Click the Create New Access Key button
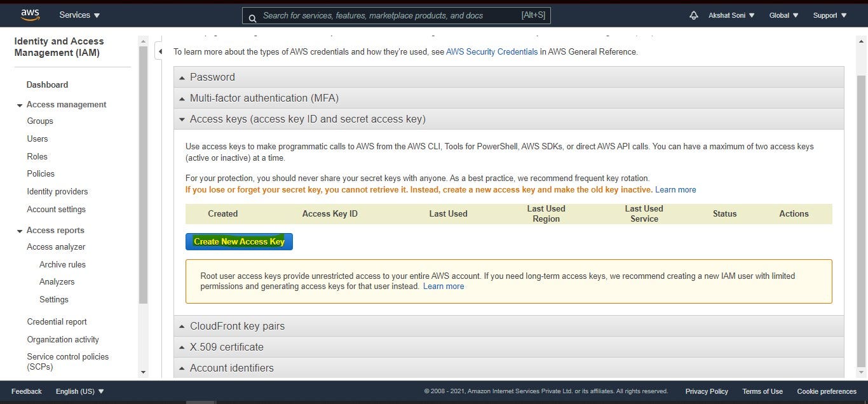 click(x=239, y=241)
